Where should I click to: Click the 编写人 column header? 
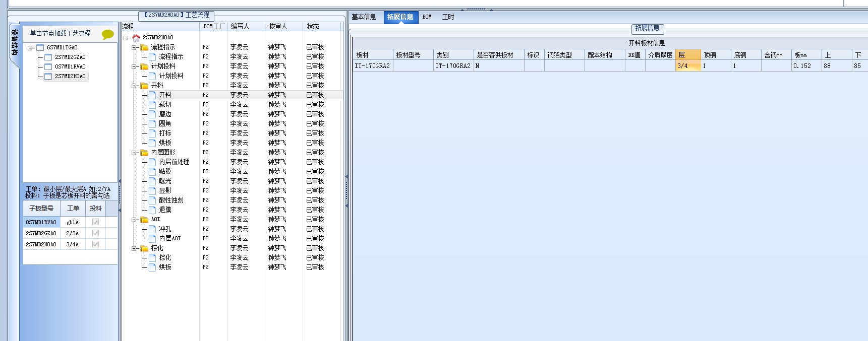246,26
